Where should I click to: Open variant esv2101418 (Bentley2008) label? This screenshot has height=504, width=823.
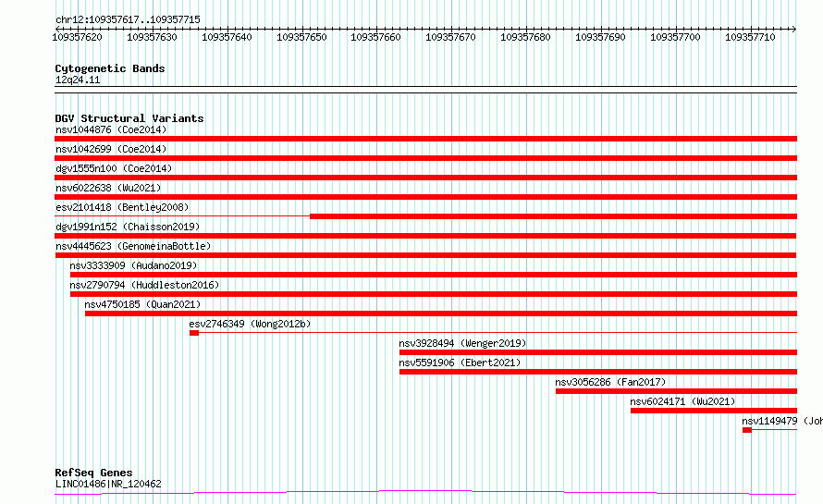[x=122, y=207]
